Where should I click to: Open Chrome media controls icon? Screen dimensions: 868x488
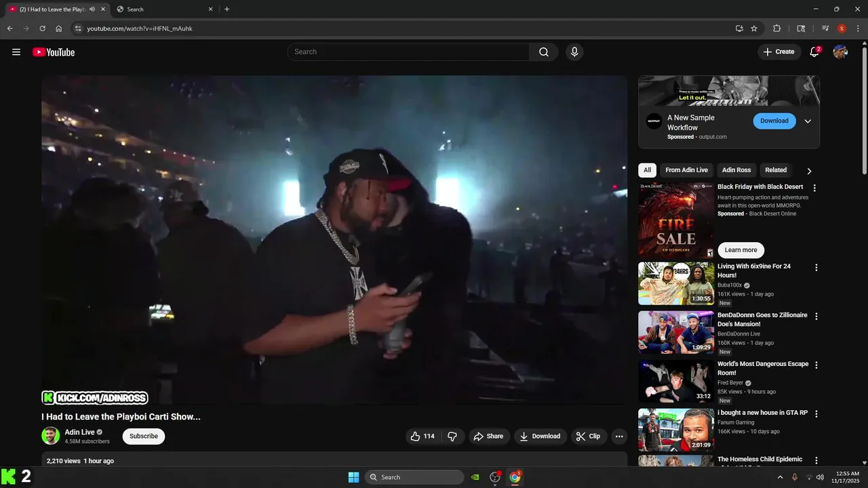[825, 28]
